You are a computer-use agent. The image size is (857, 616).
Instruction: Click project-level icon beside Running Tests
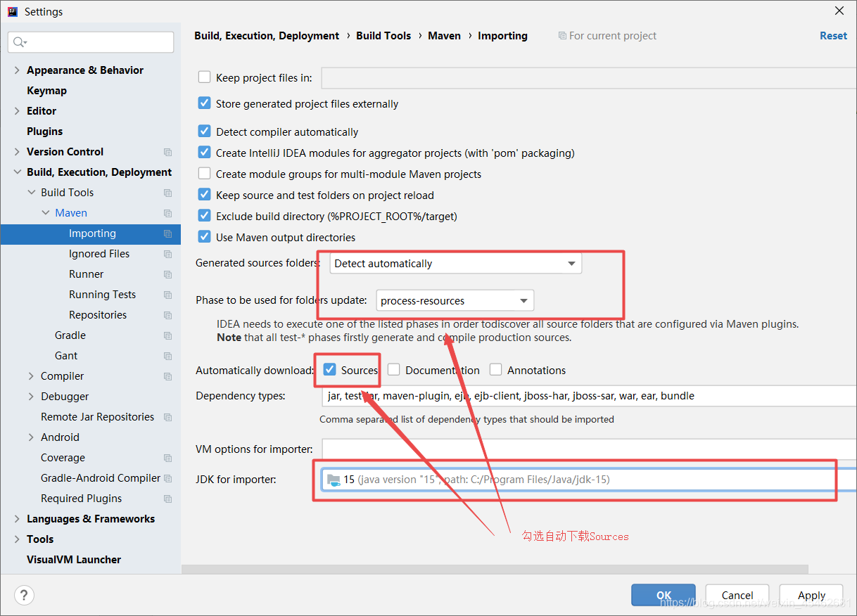coord(167,295)
